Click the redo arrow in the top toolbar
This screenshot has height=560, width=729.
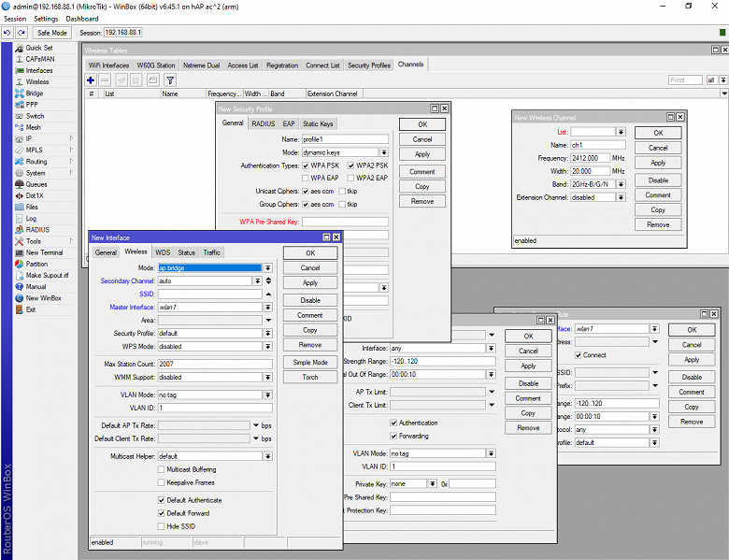[x=21, y=33]
